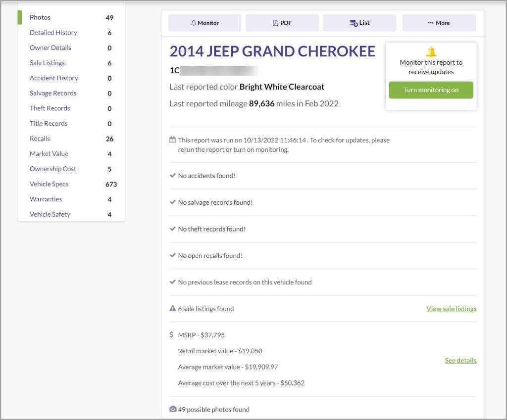The height and width of the screenshot is (420, 507).
Task: Select Owner Details in sidebar
Action: [x=51, y=48]
